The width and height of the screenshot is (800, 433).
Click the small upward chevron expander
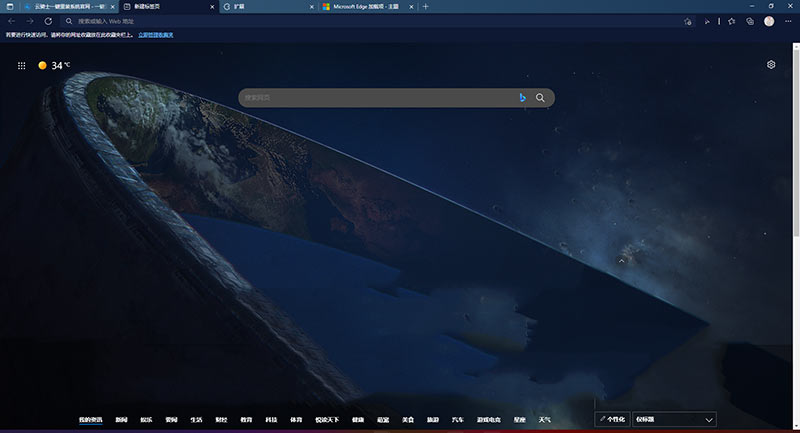[621, 261]
